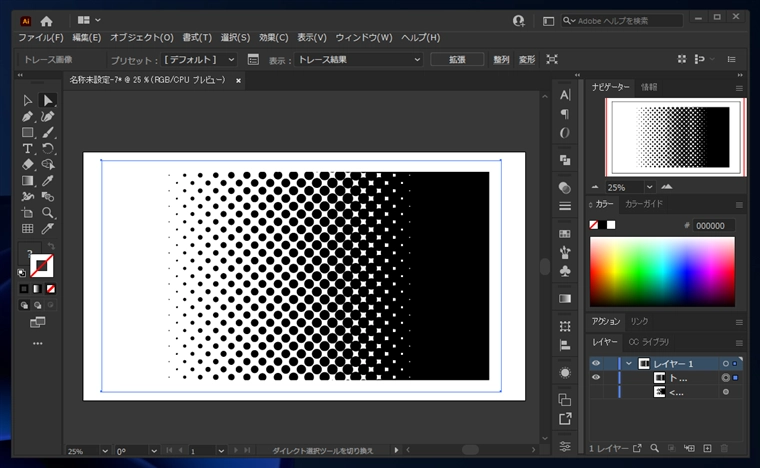The height and width of the screenshot is (468, 760).
Task: Pick a color in the spectrum
Action: pos(662,272)
